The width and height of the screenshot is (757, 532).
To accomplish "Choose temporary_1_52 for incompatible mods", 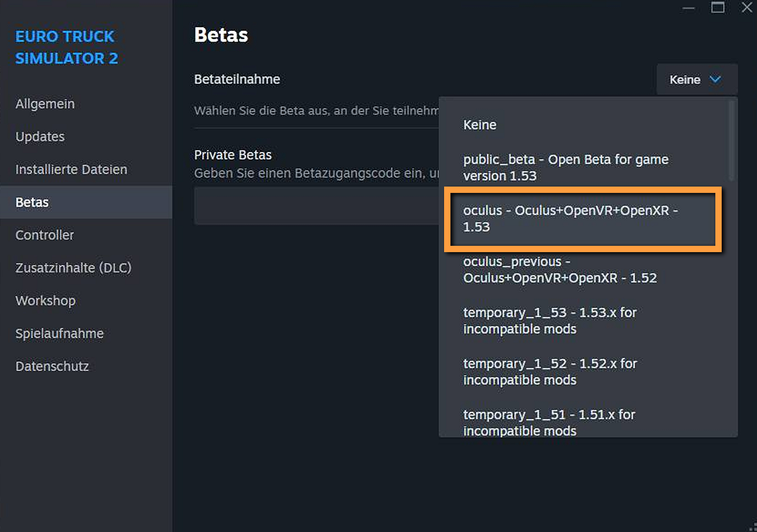I will [x=584, y=372].
